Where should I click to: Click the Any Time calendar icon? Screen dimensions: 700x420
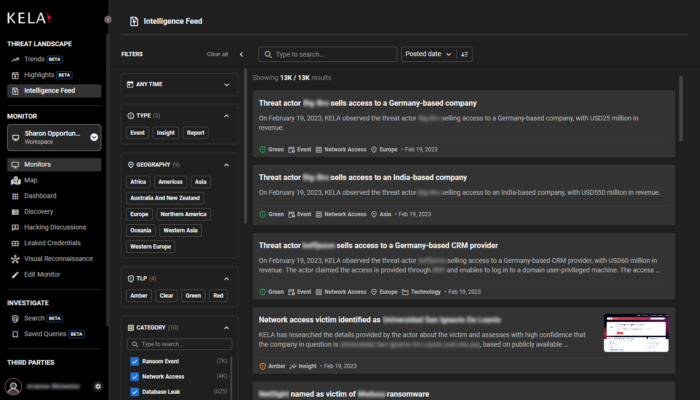pos(130,84)
